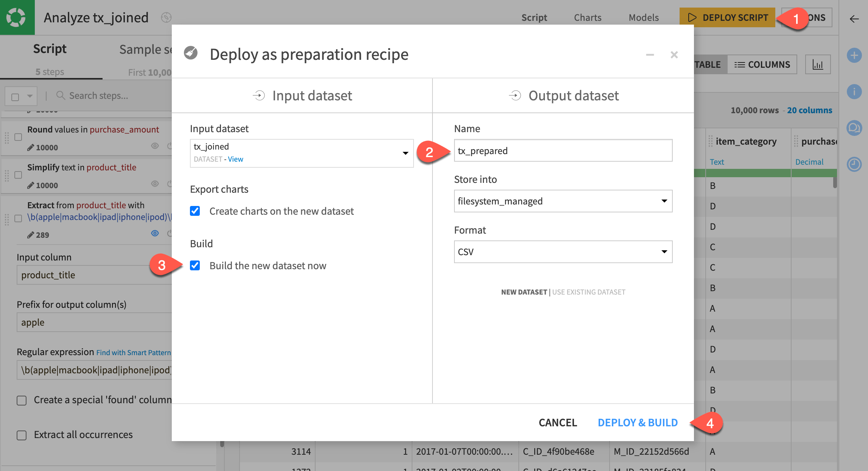
Task: Click pencil icon showing 289 on Extract step
Action: point(31,235)
